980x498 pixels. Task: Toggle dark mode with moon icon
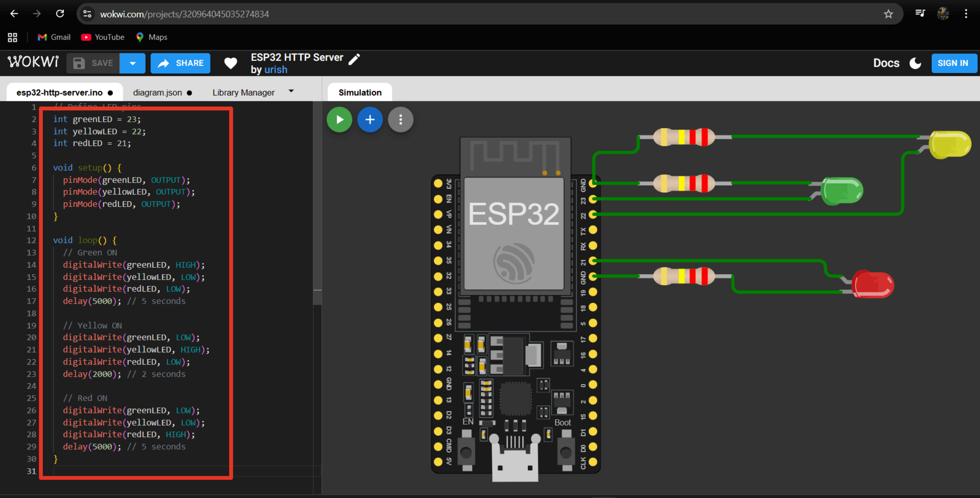click(915, 63)
